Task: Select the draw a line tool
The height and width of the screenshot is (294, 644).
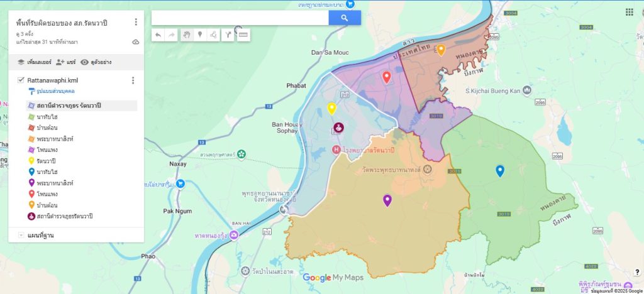Action: 214,35
